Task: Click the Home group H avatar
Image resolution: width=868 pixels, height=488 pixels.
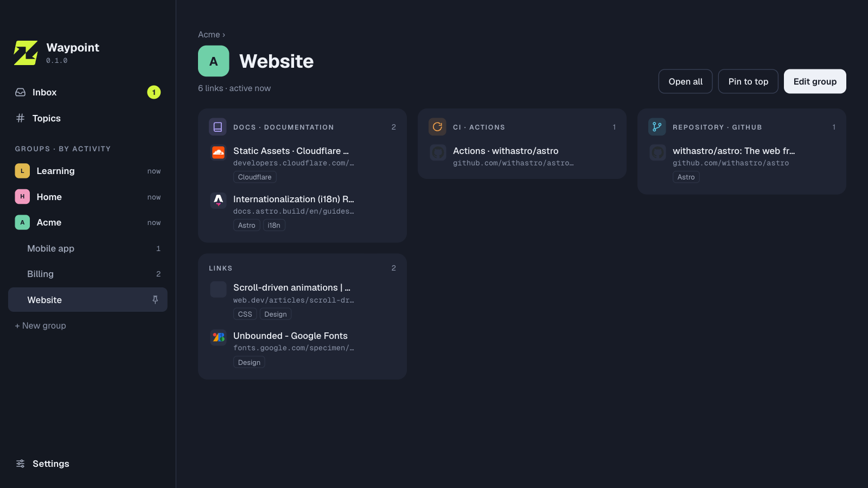Action: click(x=22, y=196)
